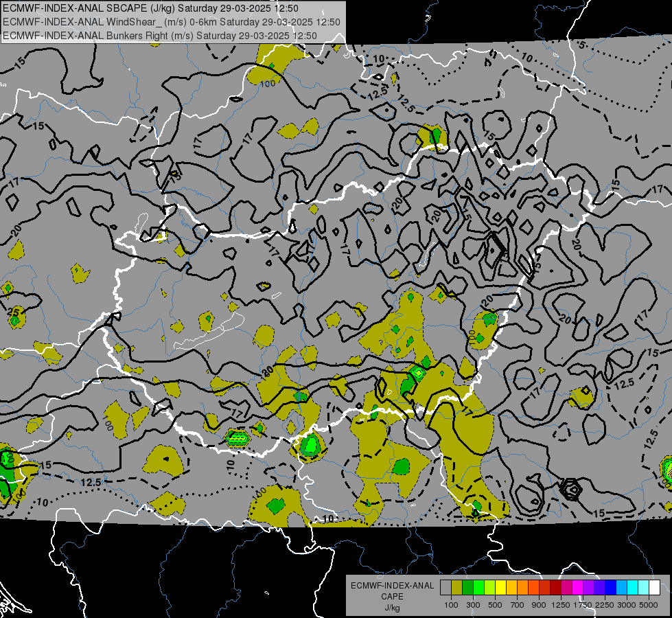
Task: Click the legend value 1750
Action: (x=583, y=605)
